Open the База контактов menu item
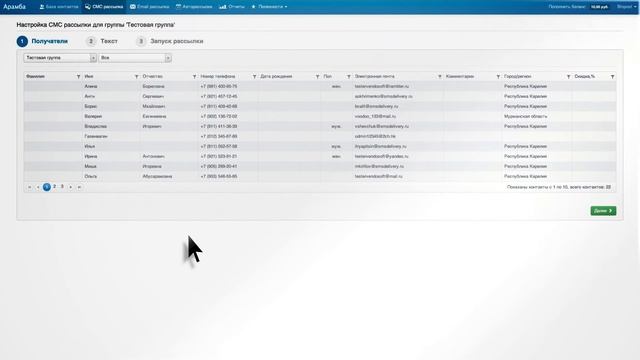 pos(59,7)
